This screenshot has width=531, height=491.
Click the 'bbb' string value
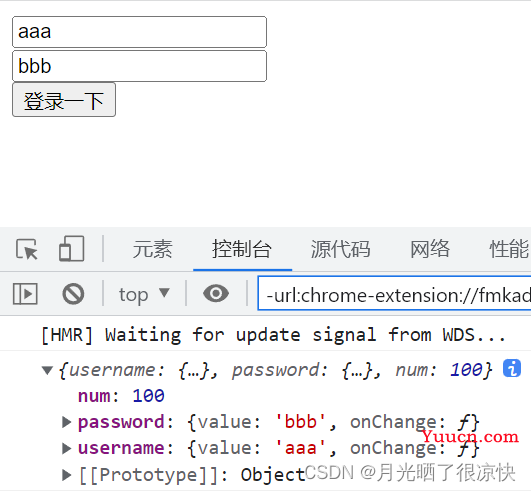point(301,422)
